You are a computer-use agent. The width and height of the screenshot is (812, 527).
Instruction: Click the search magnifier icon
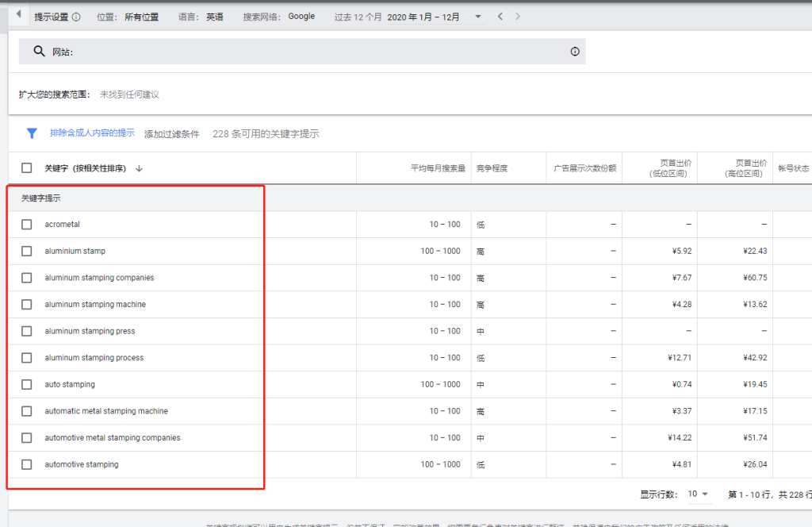tap(39, 52)
